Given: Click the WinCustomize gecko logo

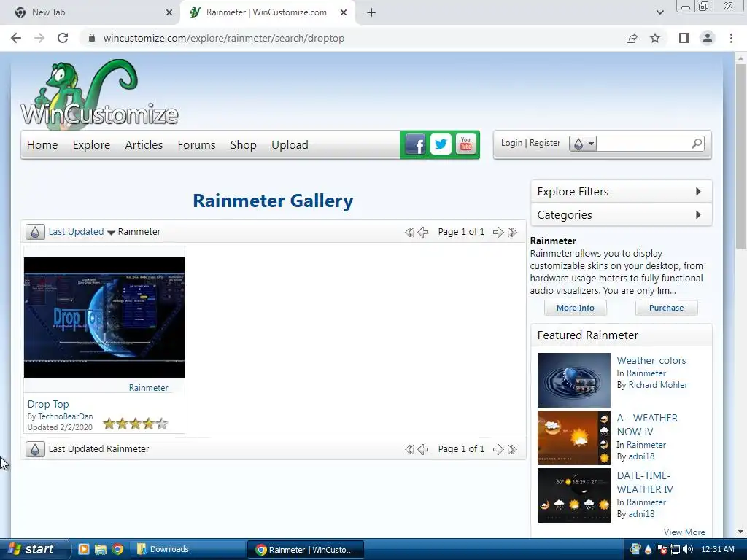Looking at the screenshot, I should 99,94.
